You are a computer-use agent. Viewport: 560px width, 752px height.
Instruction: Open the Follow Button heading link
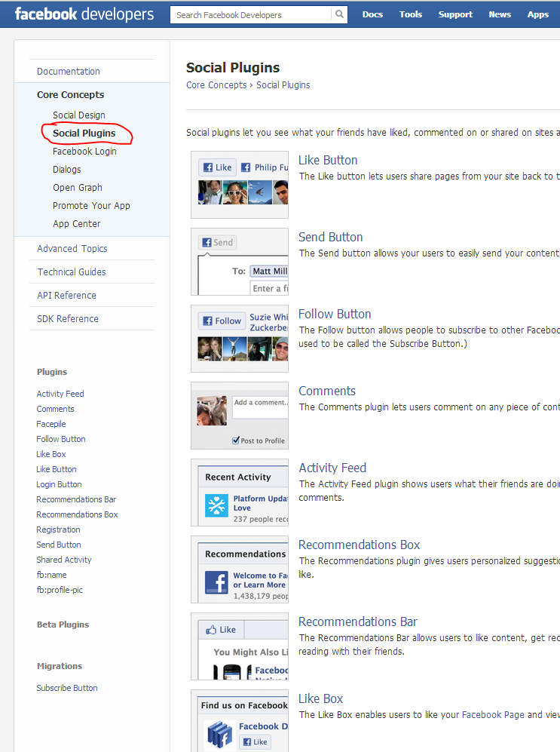pyautogui.click(x=335, y=314)
